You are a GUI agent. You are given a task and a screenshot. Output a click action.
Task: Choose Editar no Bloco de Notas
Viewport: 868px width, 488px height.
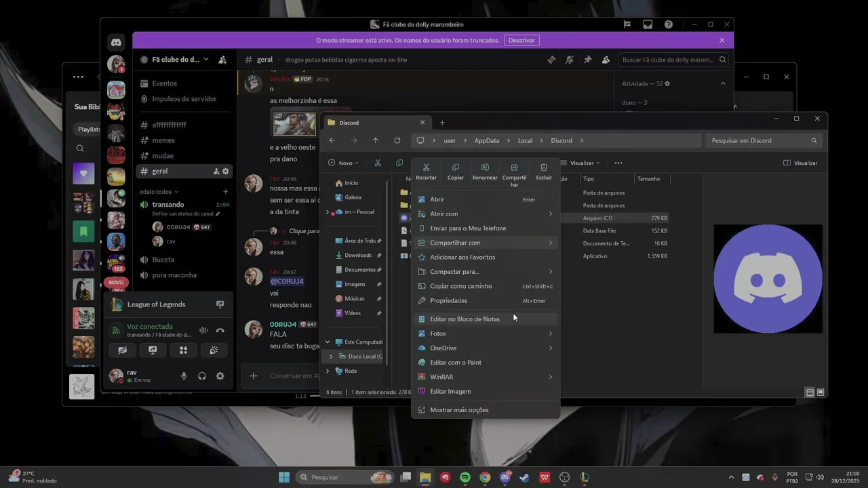tap(486, 319)
